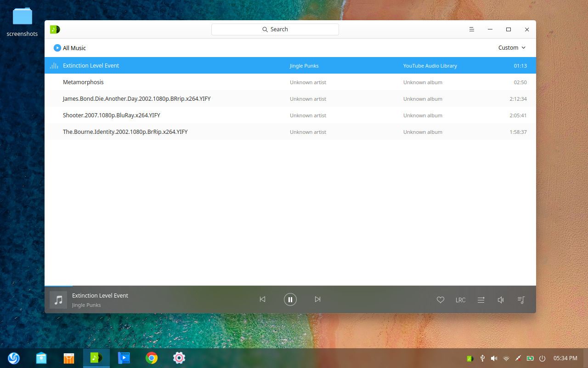Screen dimensions: 588x368
Task: Pause the current track
Action: (x=290, y=299)
